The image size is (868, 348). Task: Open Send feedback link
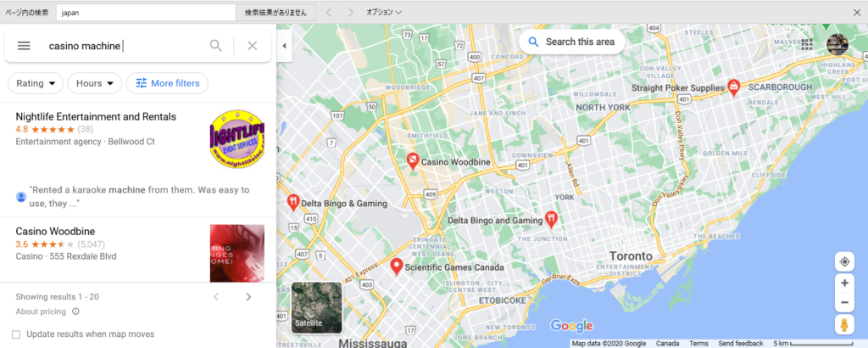[x=741, y=344]
